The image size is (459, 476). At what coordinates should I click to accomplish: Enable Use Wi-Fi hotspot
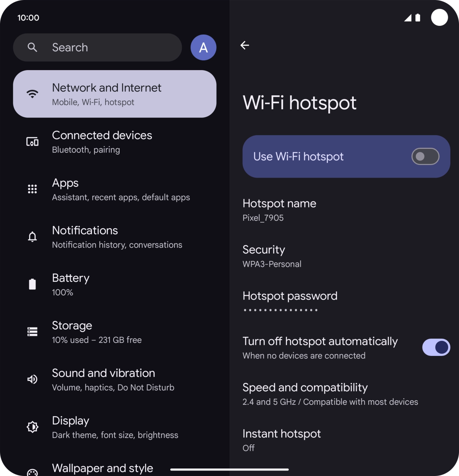[x=425, y=156]
